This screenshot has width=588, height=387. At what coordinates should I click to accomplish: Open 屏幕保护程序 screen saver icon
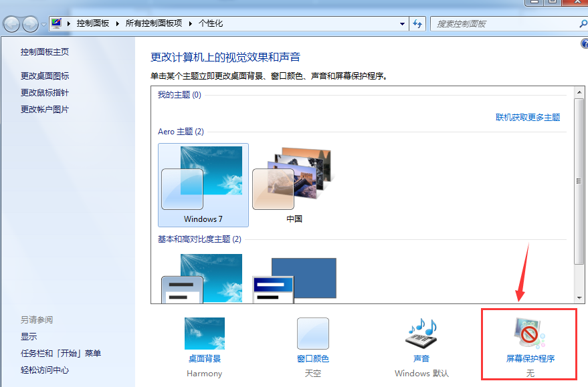(x=530, y=333)
